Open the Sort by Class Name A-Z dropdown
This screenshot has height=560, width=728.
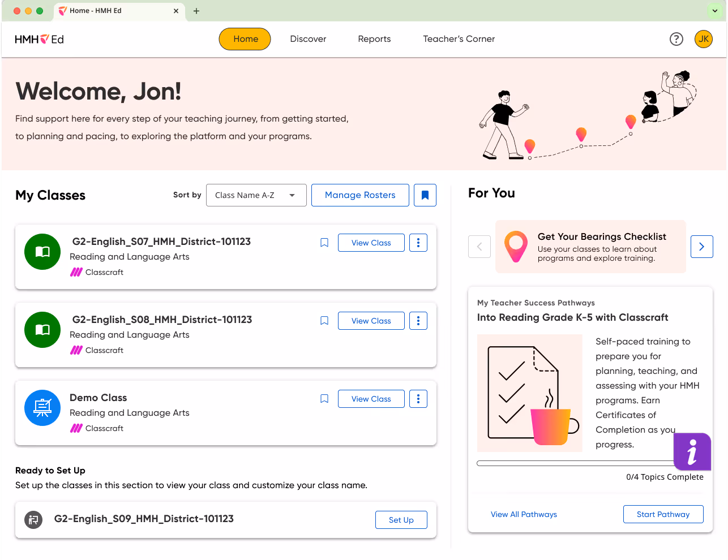tap(256, 195)
